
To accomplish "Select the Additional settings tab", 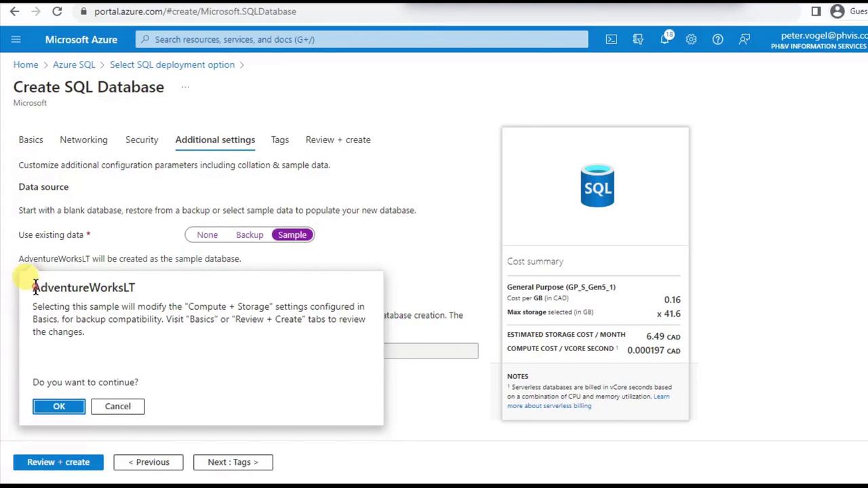I will [215, 140].
